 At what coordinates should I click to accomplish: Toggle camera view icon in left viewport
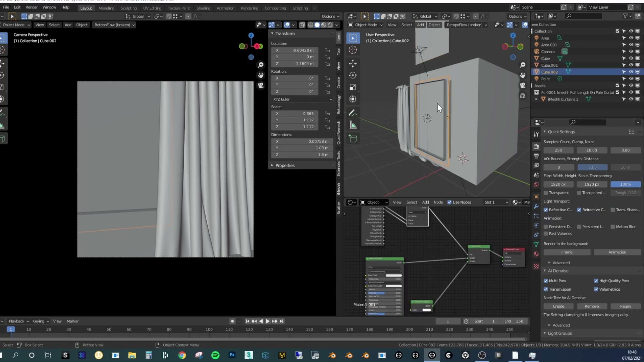point(261,85)
